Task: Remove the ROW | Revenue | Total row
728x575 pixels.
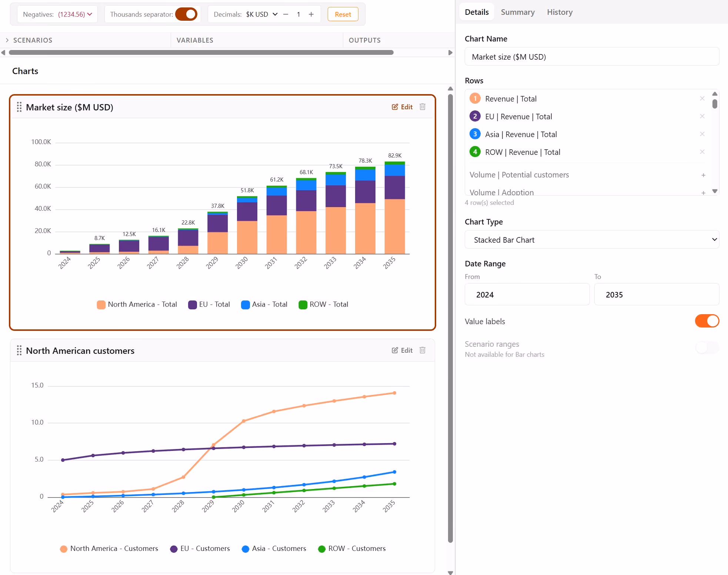Action: point(702,152)
